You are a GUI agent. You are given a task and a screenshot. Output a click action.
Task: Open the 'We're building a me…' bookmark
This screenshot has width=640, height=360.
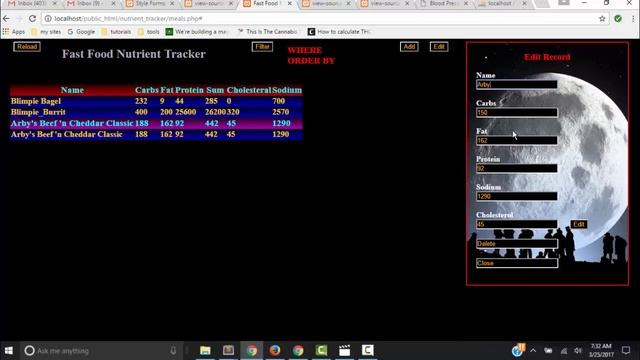[197, 31]
